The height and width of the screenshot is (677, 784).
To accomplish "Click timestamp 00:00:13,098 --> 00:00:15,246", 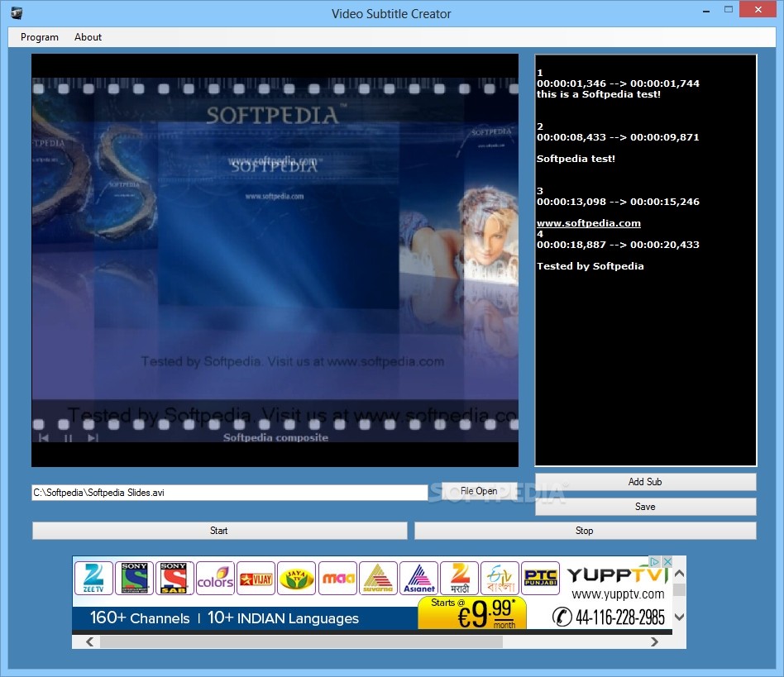I will [x=618, y=202].
